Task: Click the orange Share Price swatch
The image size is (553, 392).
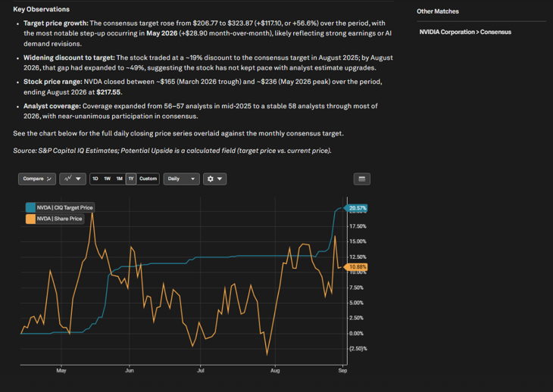Action: pos(31,219)
